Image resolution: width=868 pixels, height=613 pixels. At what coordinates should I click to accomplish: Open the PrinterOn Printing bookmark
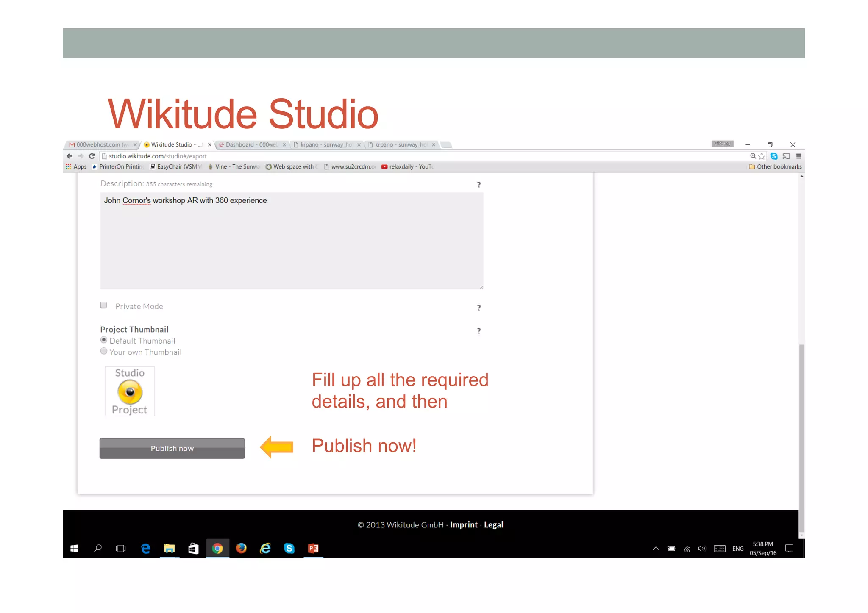pos(118,166)
